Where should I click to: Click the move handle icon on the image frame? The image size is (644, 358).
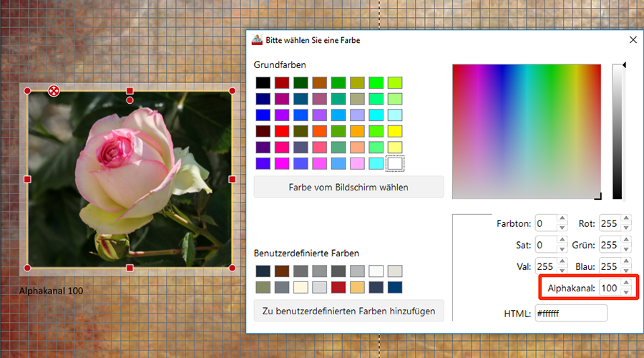pyautogui.click(x=54, y=90)
